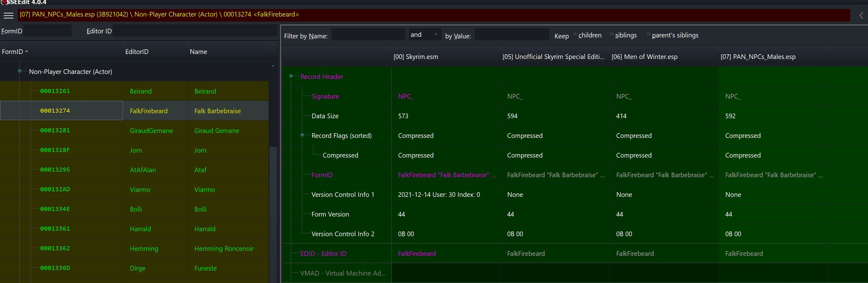Select the VMAD - Virtual Machine Adapter row
This screenshot has height=283, width=868.
tap(343, 273)
